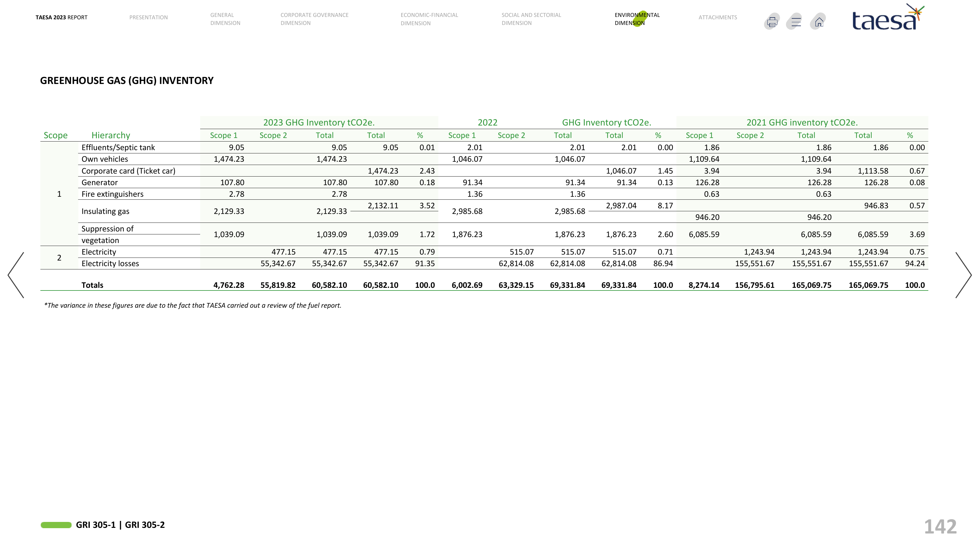Switch to Corporate Governance Dimension
This screenshot has width=980, height=551.
[314, 19]
